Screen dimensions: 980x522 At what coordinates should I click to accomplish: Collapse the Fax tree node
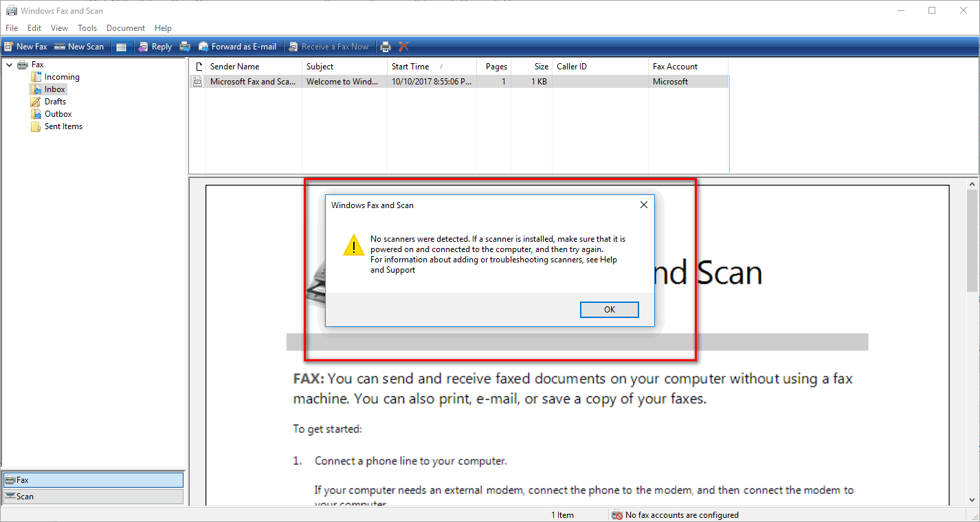(9, 65)
